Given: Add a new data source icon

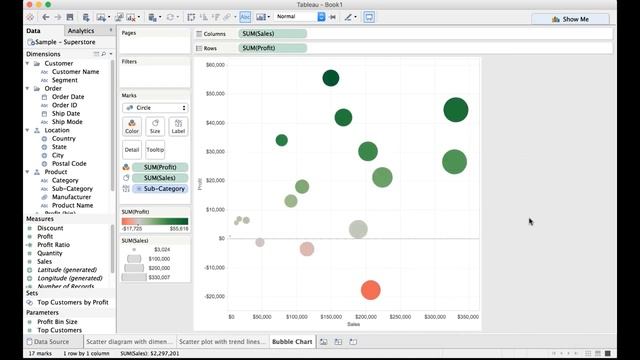Looking at the screenshot, I should pyautogui.click(x=86, y=17).
